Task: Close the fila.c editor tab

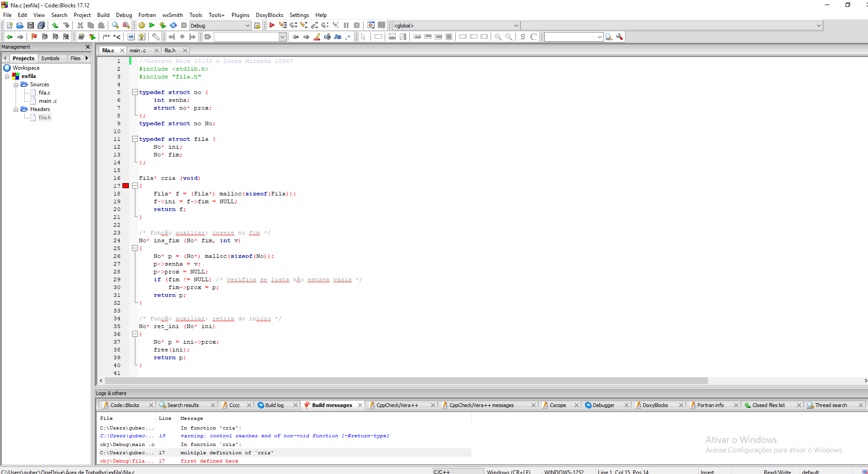Action: (x=122, y=50)
